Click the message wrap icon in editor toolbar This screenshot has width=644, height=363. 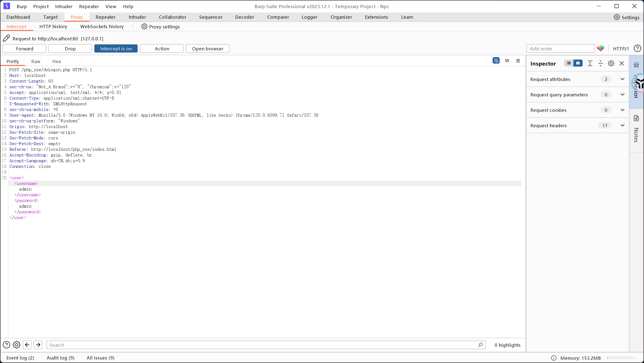coord(496,61)
